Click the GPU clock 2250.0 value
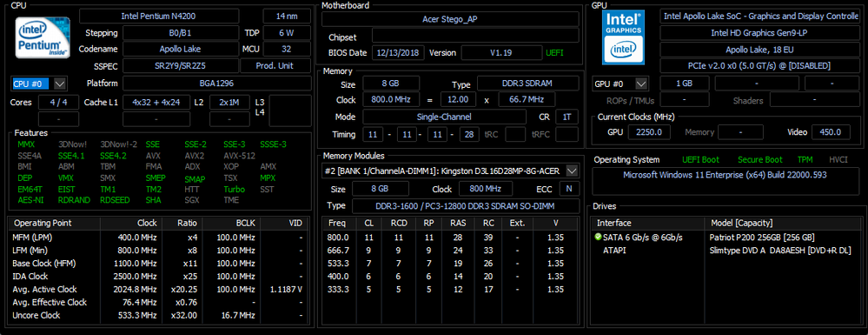Viewport: 868px width, 335px height. [649, 132]
